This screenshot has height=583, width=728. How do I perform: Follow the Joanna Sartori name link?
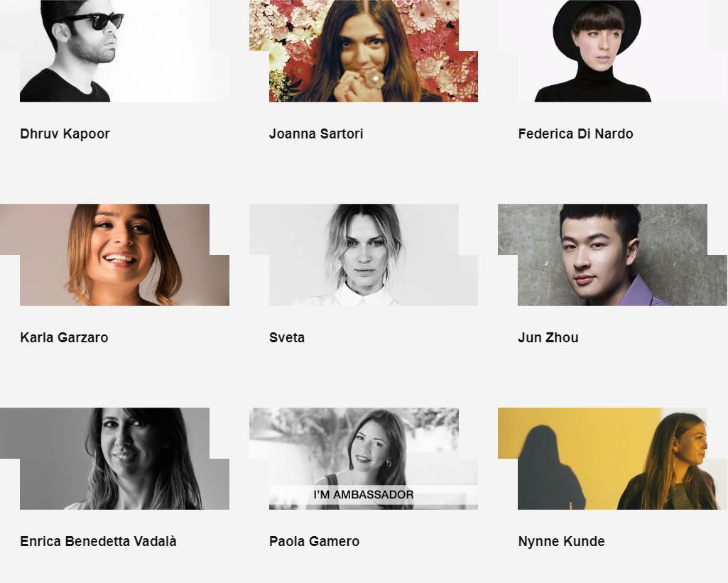[x=316, y=134]
